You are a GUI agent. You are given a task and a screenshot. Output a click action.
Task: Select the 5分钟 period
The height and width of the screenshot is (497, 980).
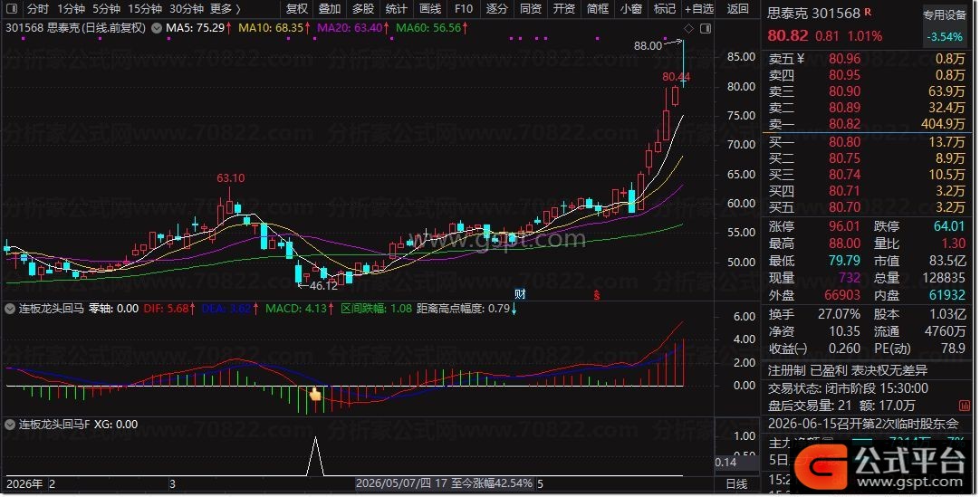pos(106,9)
